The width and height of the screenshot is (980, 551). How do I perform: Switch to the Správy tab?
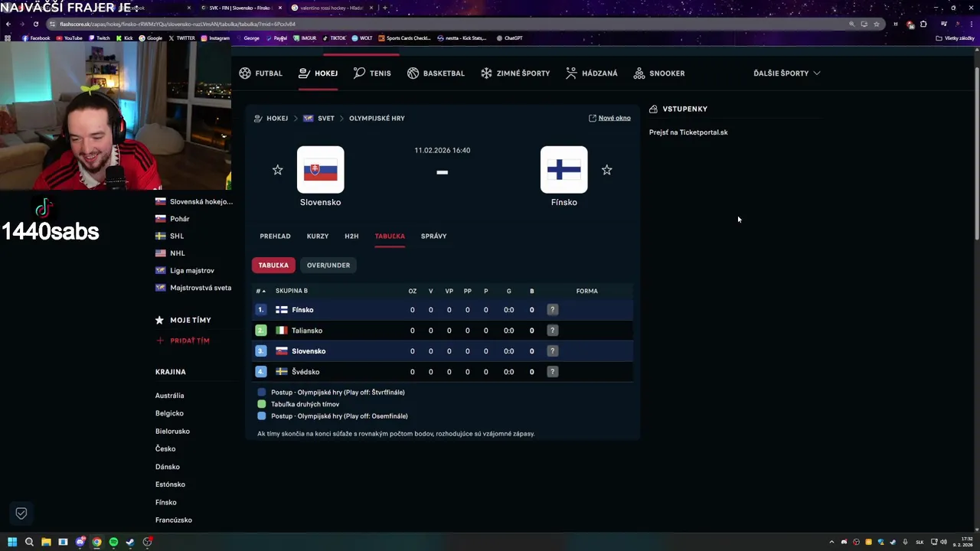(433, 236)
